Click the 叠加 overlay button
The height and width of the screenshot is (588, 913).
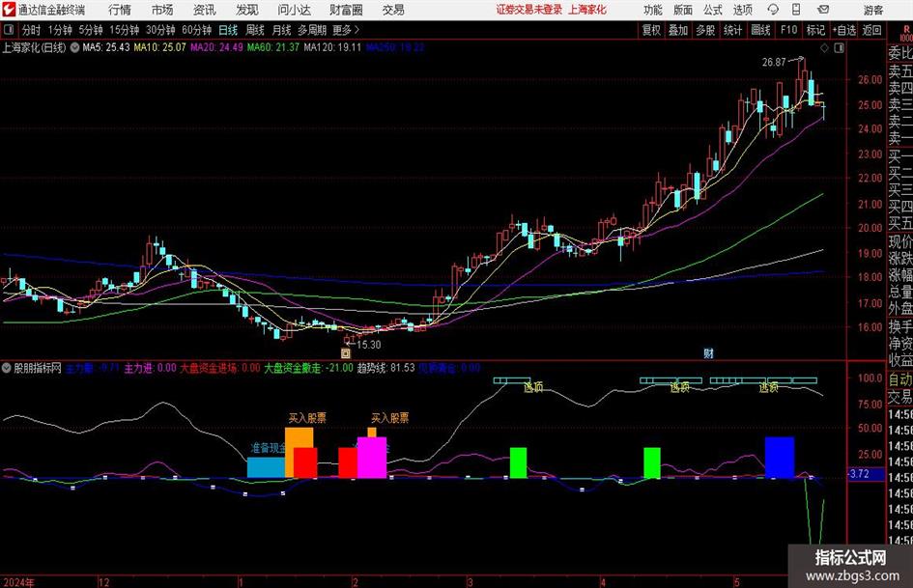tap(678, 30)
